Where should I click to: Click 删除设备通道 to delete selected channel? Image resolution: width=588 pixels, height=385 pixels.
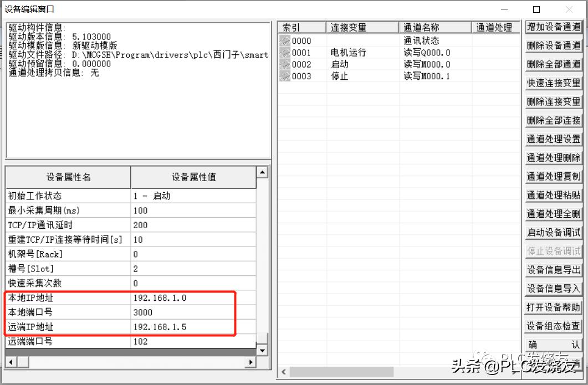(553, 45)
